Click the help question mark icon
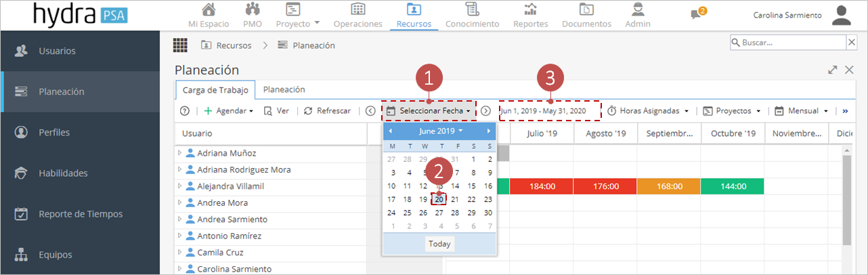Screen dimensions: 868x275 pyautogui.click(x=184, y=110)
